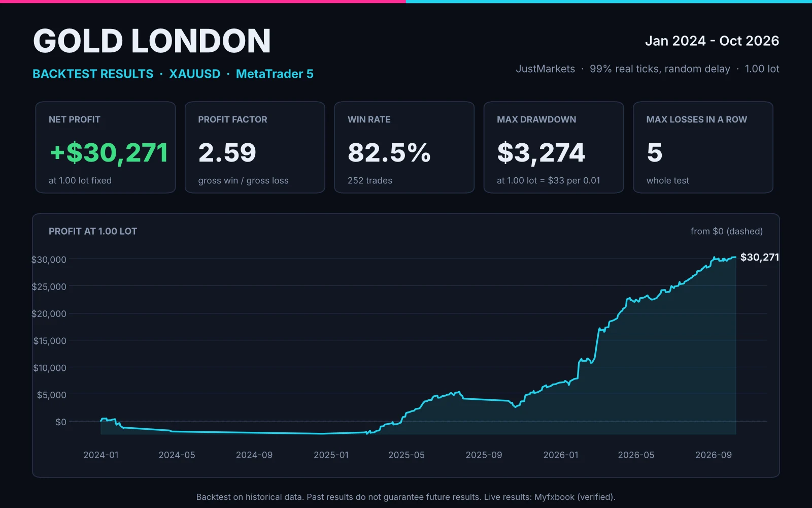Viewport: 812px width, 508px height.
Task: Click the 5 max losses value
Action: point(655,153)
